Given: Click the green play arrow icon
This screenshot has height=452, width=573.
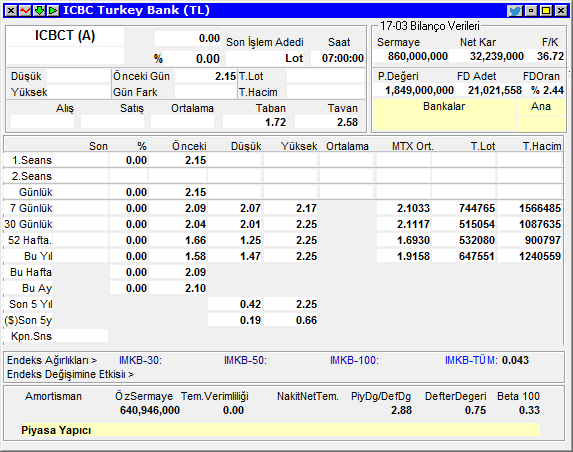Looking at the screenshot, I should click(53, 11).
